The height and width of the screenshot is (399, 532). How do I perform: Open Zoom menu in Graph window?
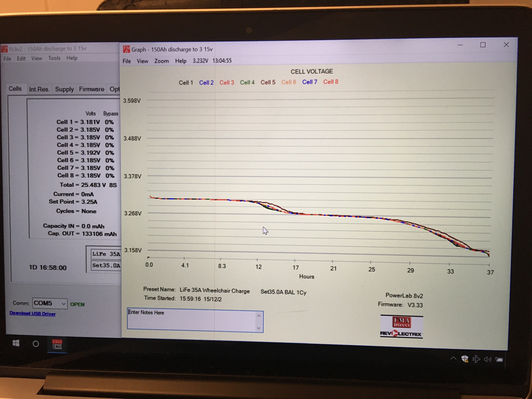(x=161, y=61)
